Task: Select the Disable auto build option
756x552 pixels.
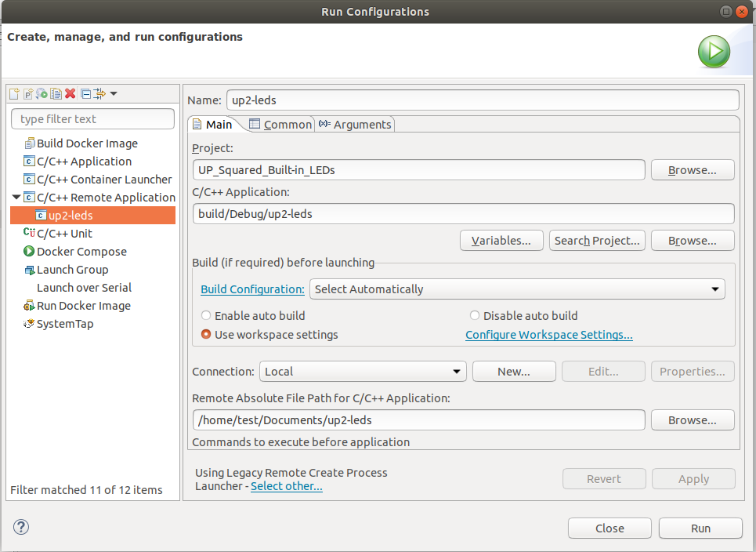Action: (x=475, y=316)
